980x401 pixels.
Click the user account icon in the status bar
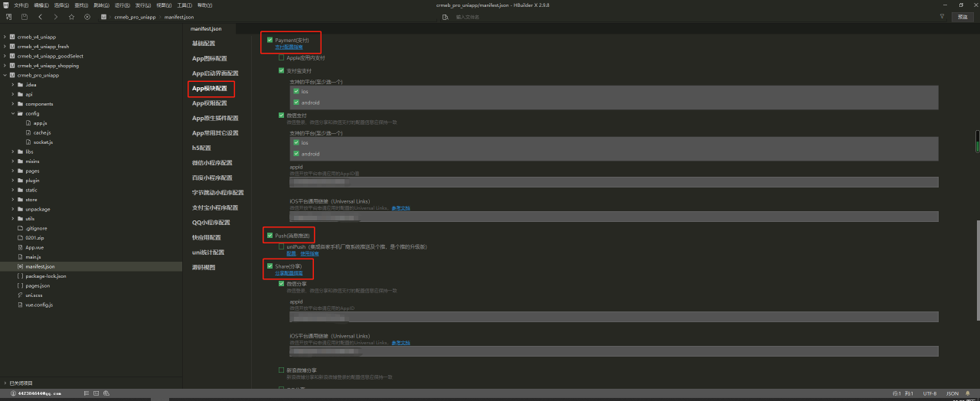(13, 393)
